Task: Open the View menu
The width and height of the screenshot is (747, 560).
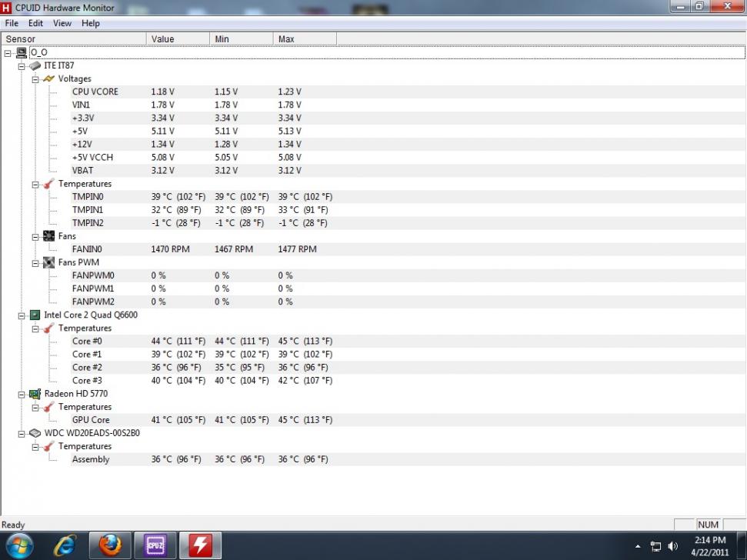Action: 62,23
